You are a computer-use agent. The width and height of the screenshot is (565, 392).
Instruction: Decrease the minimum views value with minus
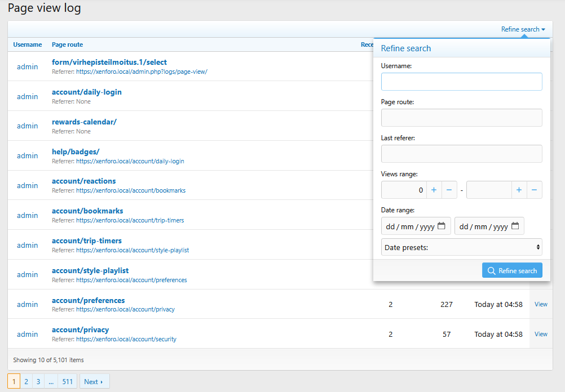point(449,190)
